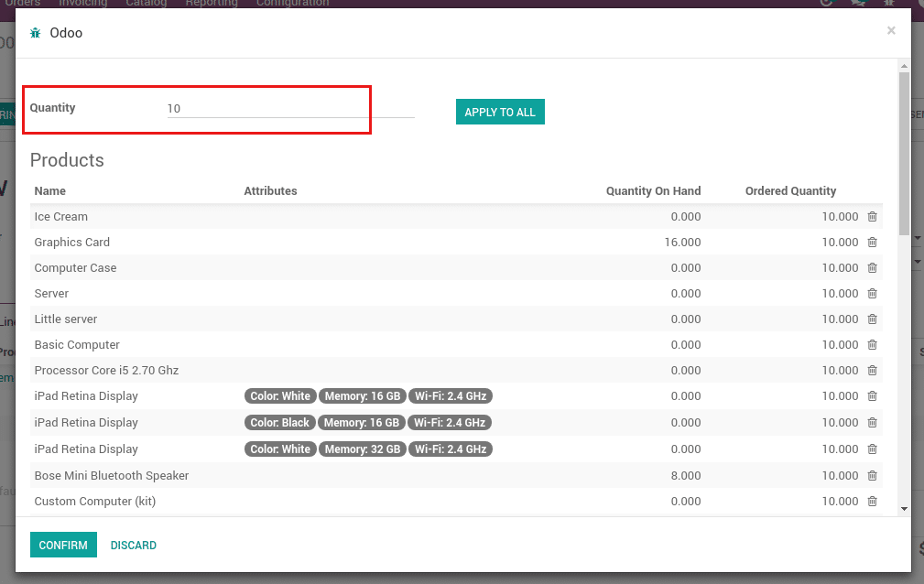Remove Little server with its trash icon
This screenshot has width=924, height=584.
[872, 319]
